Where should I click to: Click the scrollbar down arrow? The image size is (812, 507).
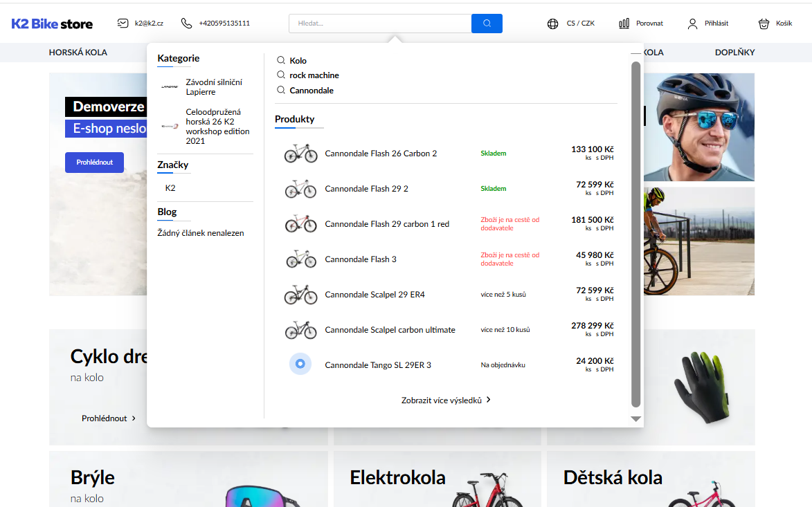click(636, 419)
